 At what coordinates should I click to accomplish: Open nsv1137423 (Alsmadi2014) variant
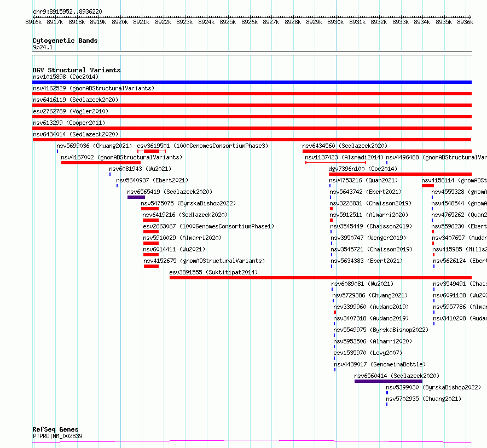(x=344, y=157)
